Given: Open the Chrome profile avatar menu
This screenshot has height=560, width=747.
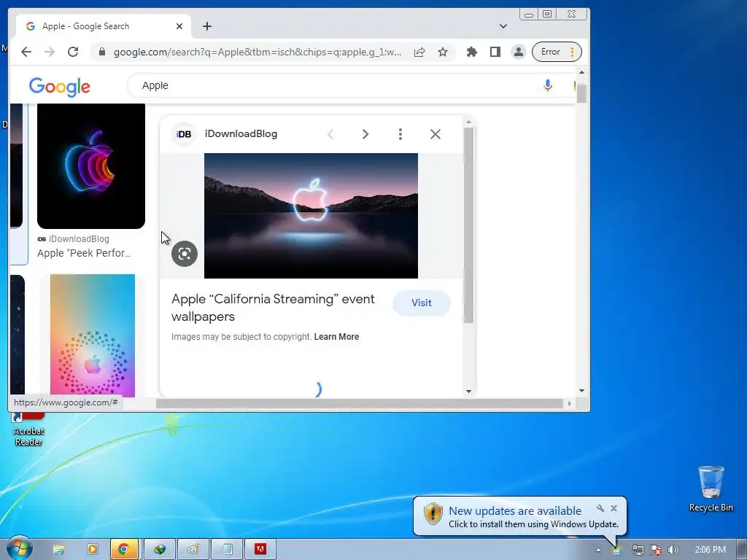Looking at the screenshot, I should click(519, 52).
